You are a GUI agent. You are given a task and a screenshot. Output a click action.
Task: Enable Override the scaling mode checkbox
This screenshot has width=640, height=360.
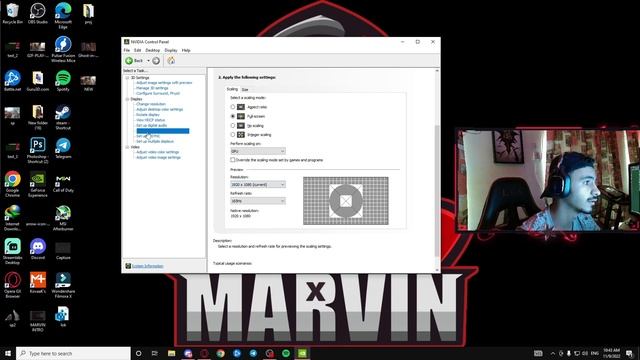[233, 160]
